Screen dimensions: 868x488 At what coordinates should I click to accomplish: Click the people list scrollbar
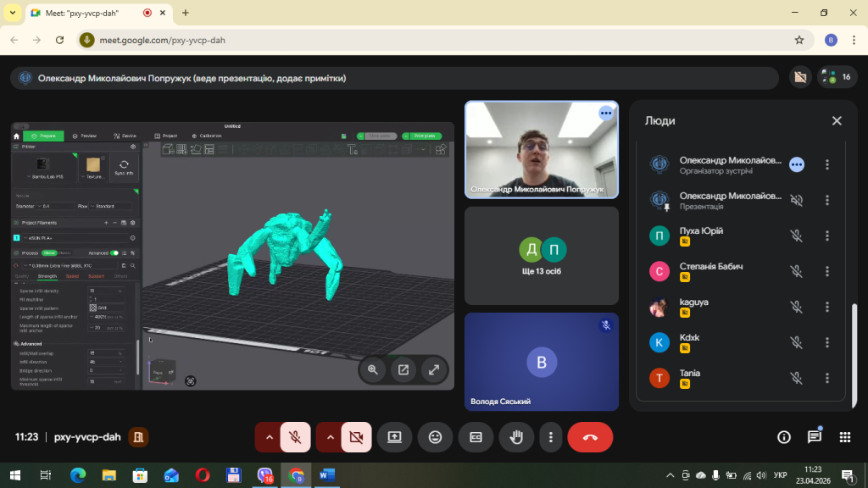(x=854, y=347)
